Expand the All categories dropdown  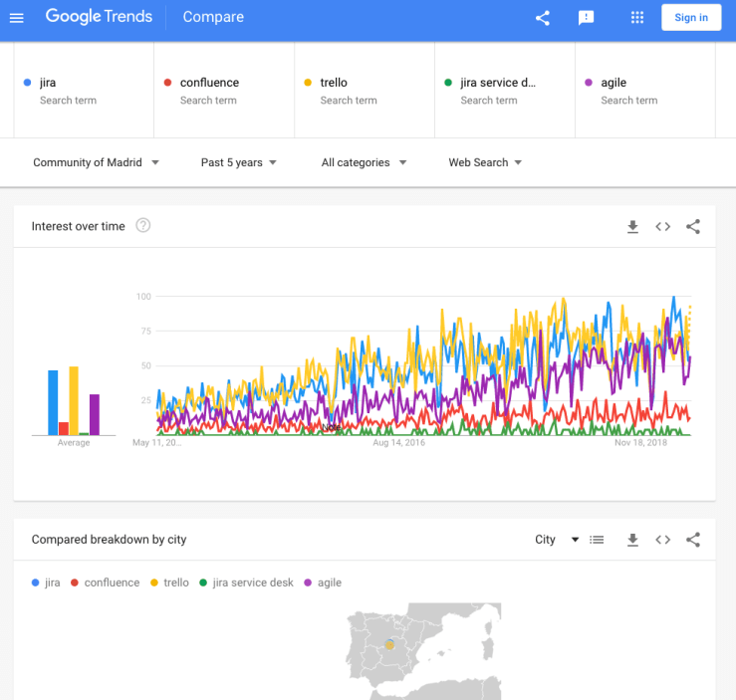pos(364,162)
